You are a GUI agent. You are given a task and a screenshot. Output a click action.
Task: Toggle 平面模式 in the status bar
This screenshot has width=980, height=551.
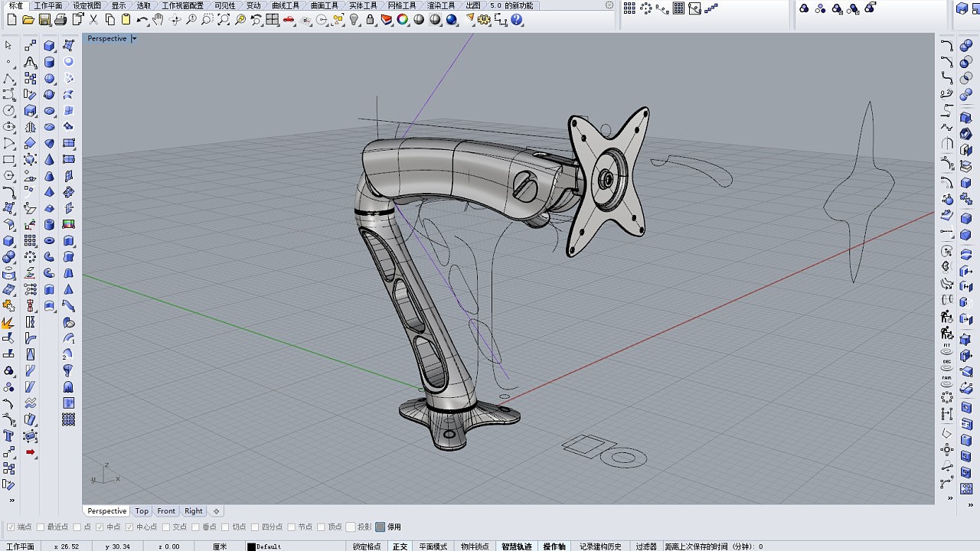pyautogui.click(x=433, y=546)
